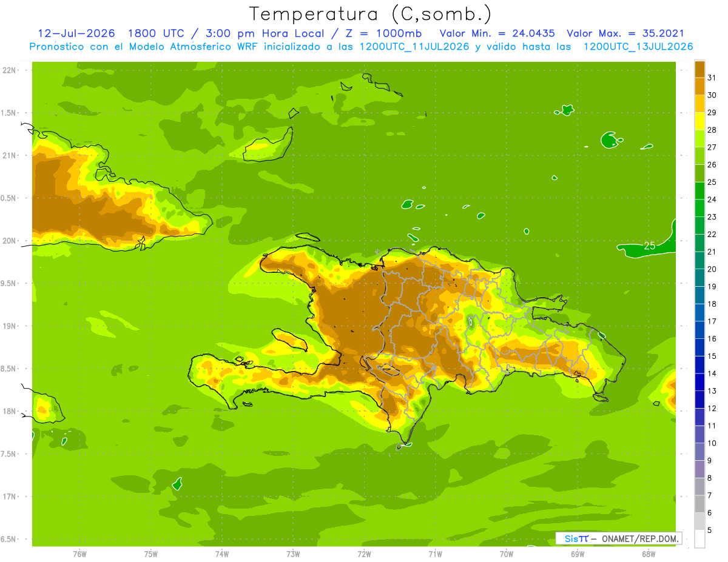This screenshot has height=562, width=728.
Task: Click colorbar segment between 20 and 21
Action: tap(700, 259)
